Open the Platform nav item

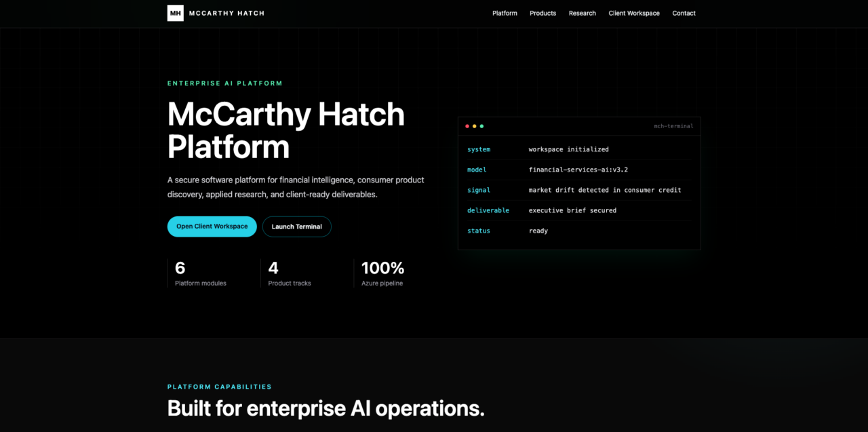click(x=505, y=13)
